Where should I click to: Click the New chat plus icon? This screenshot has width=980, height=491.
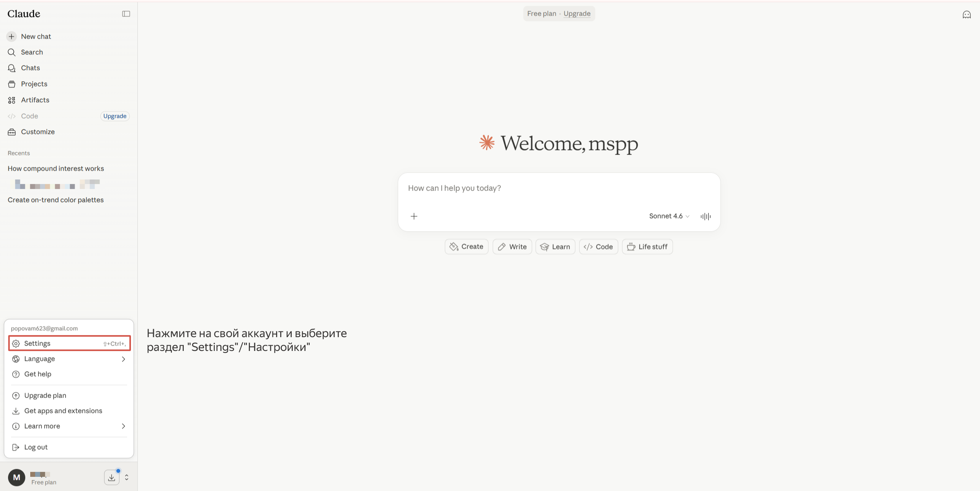click(x=11, y=36)
